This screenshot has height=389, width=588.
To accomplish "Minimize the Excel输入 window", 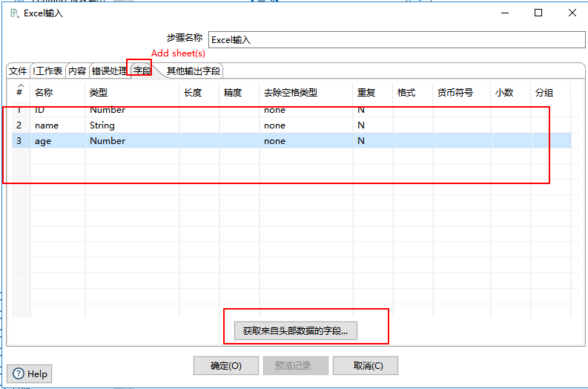I will pyautogui.click(x=505, y=13).
